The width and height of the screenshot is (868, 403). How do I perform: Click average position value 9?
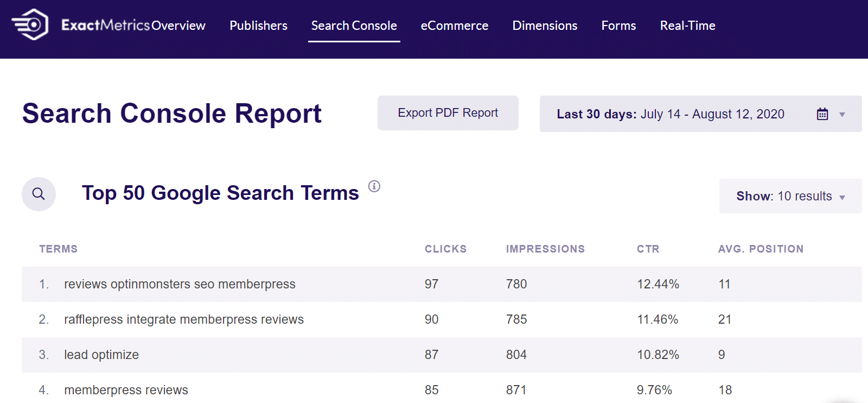coord(722,355)
